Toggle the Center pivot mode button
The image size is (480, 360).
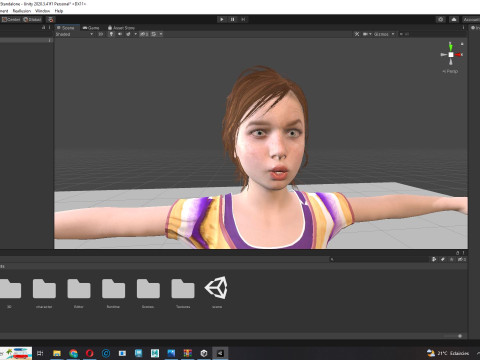[11, 19]
